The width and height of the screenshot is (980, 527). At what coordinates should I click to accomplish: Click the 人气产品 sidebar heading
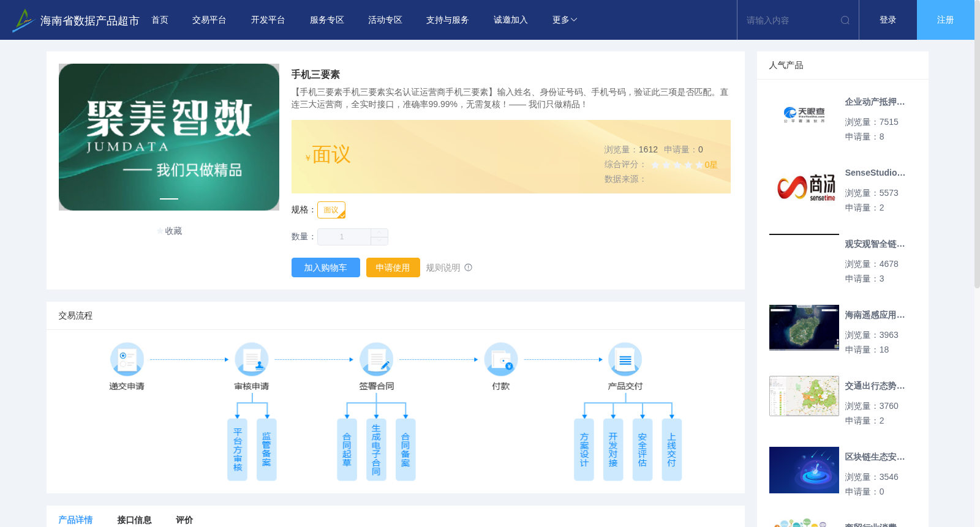tap(786, 65)
